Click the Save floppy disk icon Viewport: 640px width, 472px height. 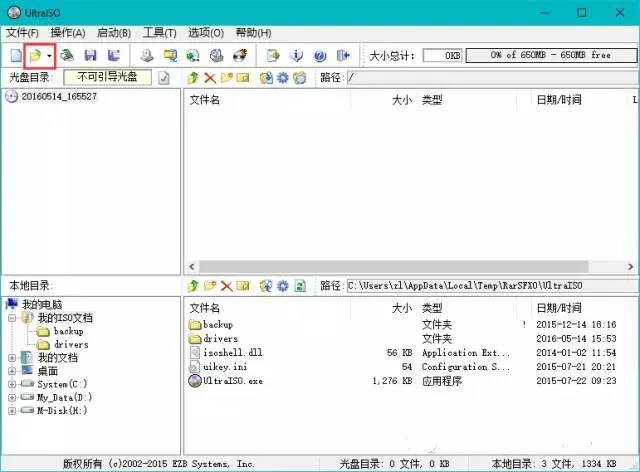tap(90, 55)
